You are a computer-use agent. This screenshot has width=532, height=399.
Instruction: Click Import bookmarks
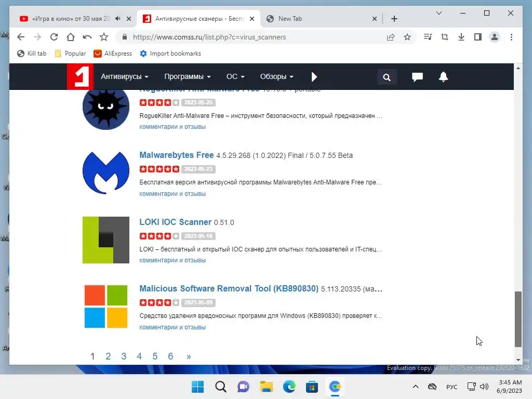[170, 54]
